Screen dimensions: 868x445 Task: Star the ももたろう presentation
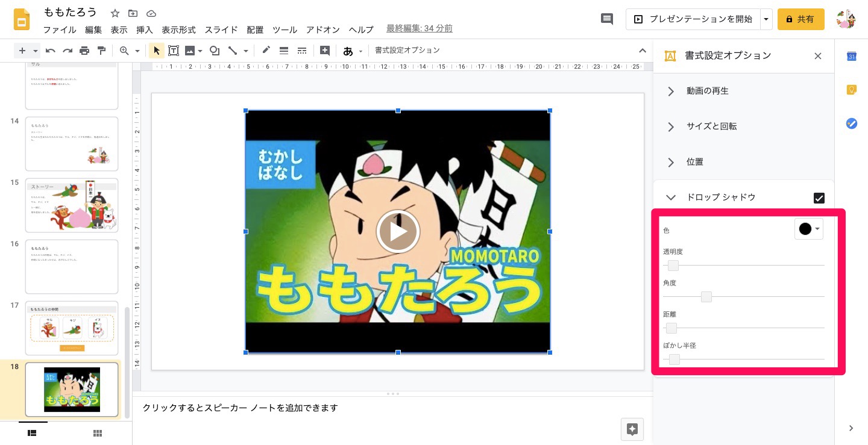115,13
